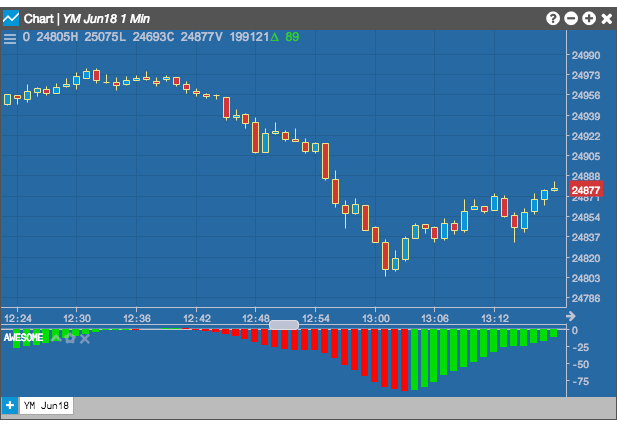Close the chart widget
Image resolution: width=617 pixels, height=426 pixels.
point(607,18)
